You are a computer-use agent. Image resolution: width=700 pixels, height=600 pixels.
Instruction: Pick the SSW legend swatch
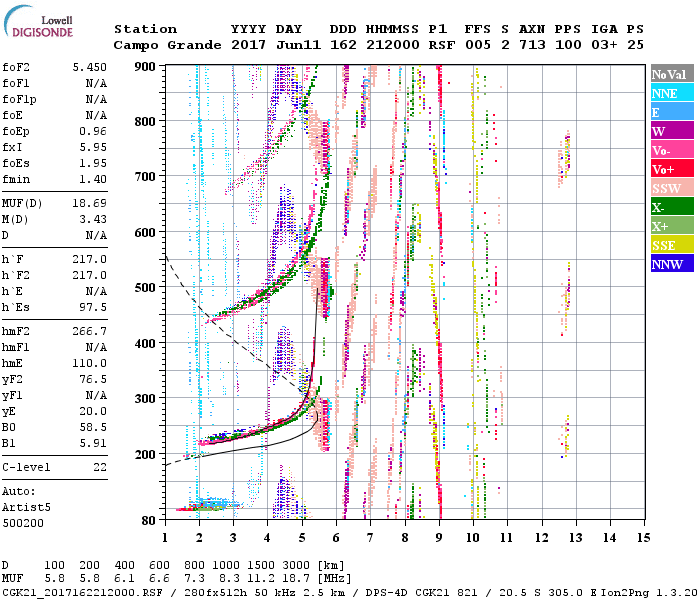tap(672, 188)
